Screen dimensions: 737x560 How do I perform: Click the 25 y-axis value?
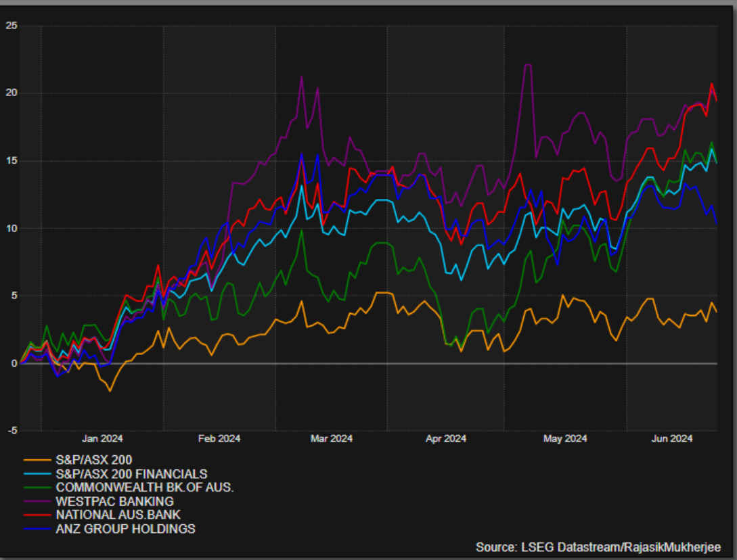point(12,26)
